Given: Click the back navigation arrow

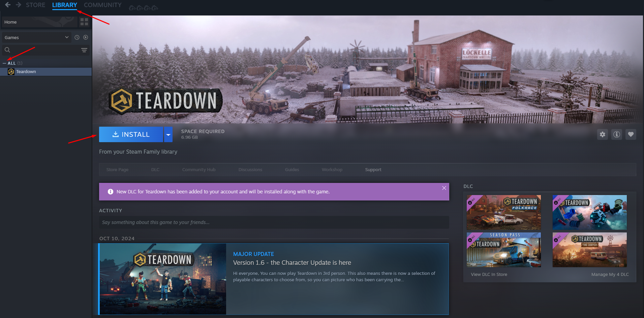Looking at the screenshot, I should (x=7, y=5).
